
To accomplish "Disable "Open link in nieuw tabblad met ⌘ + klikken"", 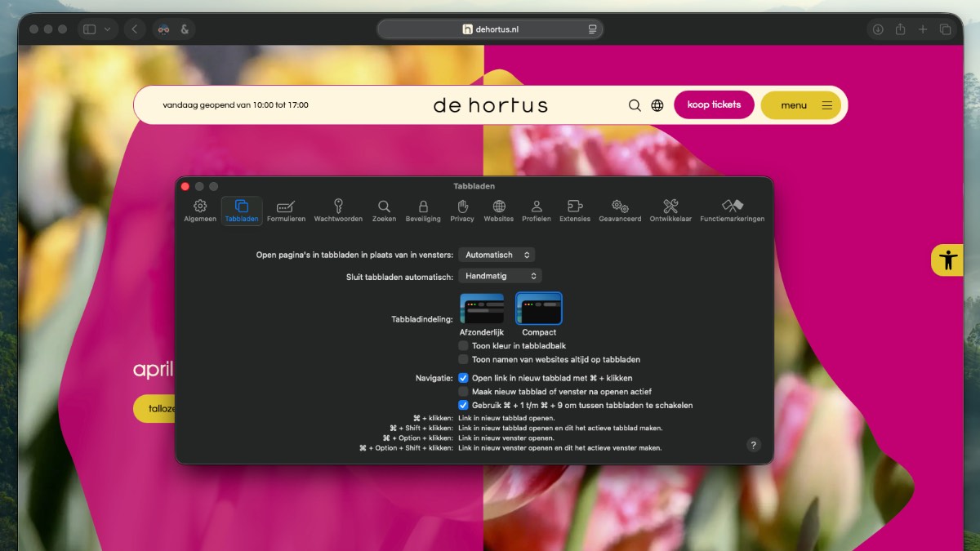I will tap(463, 378).
